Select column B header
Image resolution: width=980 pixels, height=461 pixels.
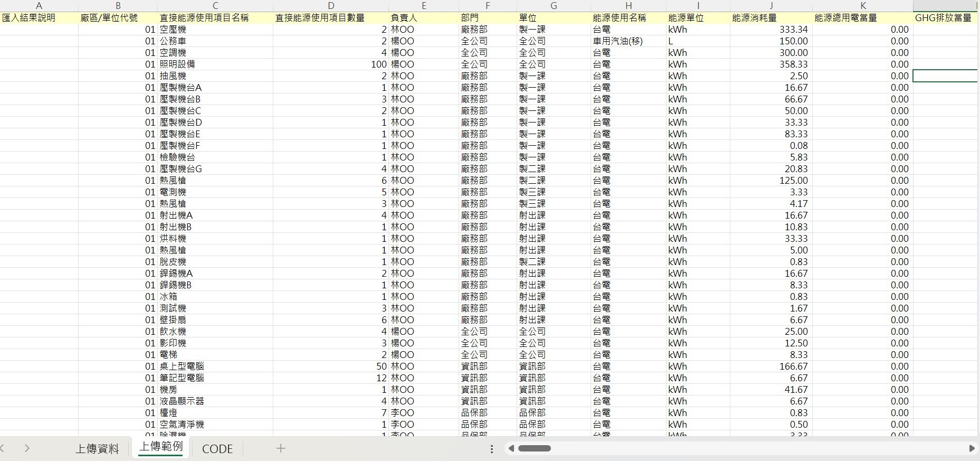coord(118,6)
